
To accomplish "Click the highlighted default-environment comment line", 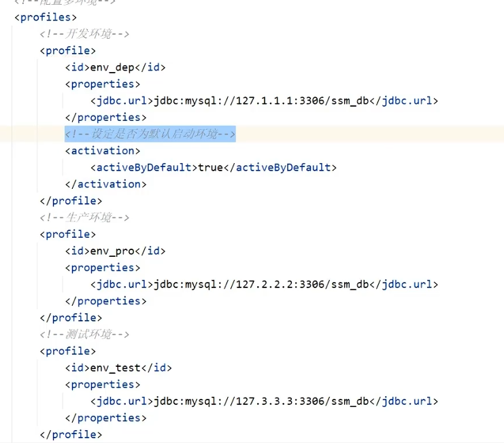I will (x=150, y=134).
